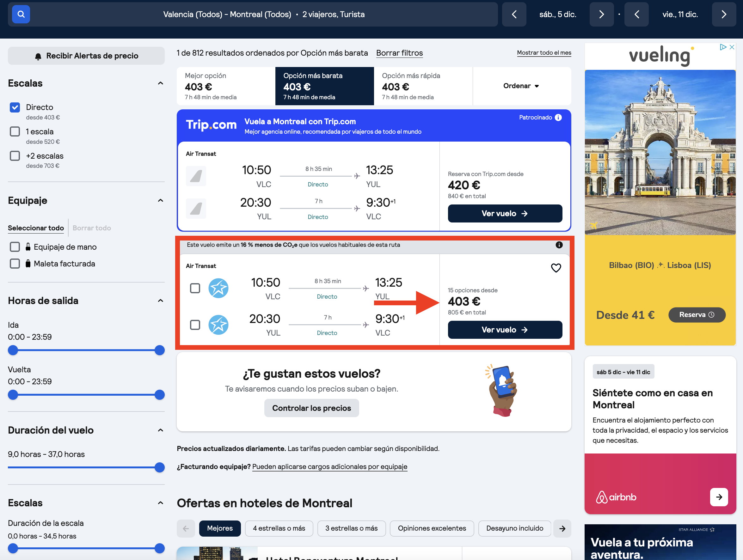Viewport: 743px width, 560px height.
Task: Click Controlar los precios button
Action: (x=311, y=408)
